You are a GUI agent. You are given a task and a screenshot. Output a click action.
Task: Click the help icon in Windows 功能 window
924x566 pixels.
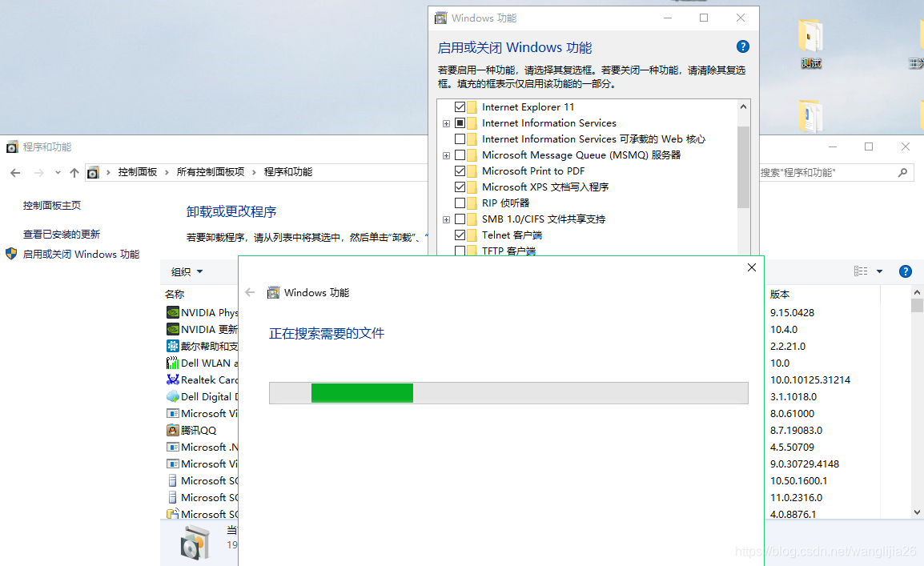[x=742, y=46]
